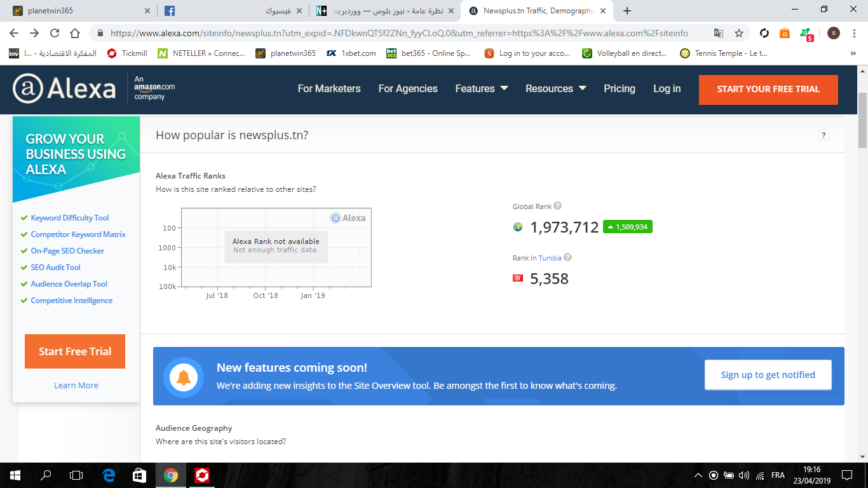Open the Keyword Difficulty Tool link
Screen dimensions: 868x488
pos(70,218)
